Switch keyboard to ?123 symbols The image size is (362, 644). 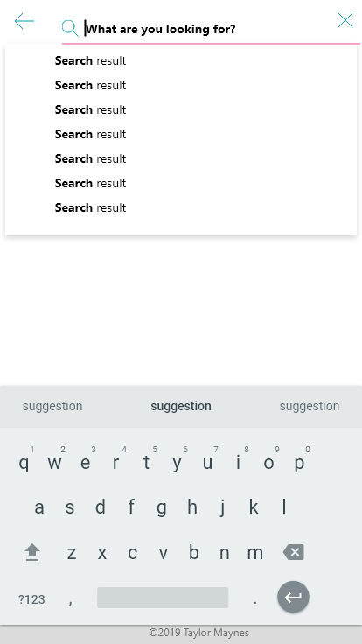[31, 599]
